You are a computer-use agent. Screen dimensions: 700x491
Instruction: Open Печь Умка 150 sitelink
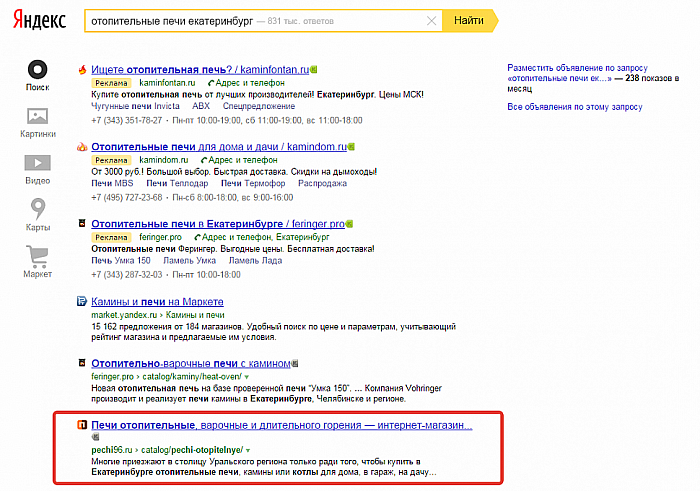tap(121, 261)
